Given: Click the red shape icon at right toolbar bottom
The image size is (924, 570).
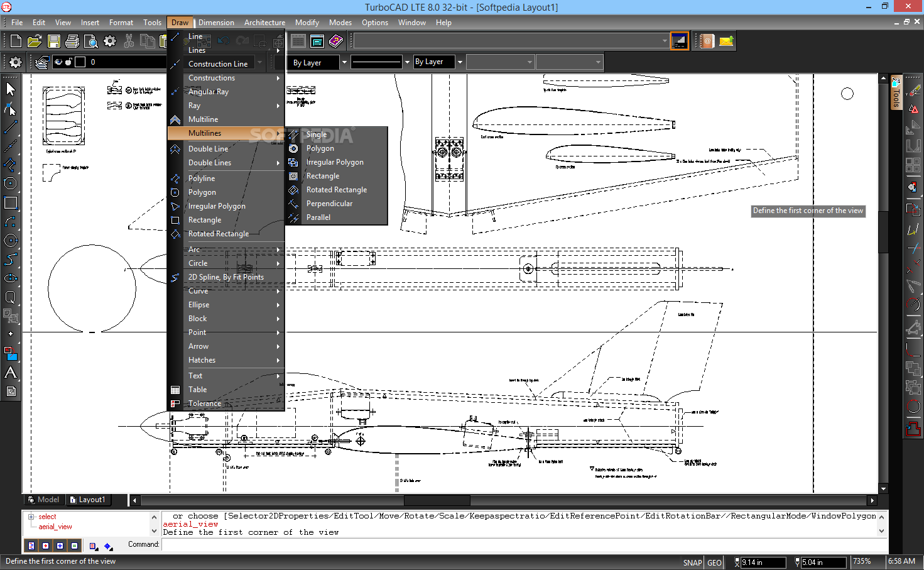Looking at the screenshot, I should click(x=913, y=429).
